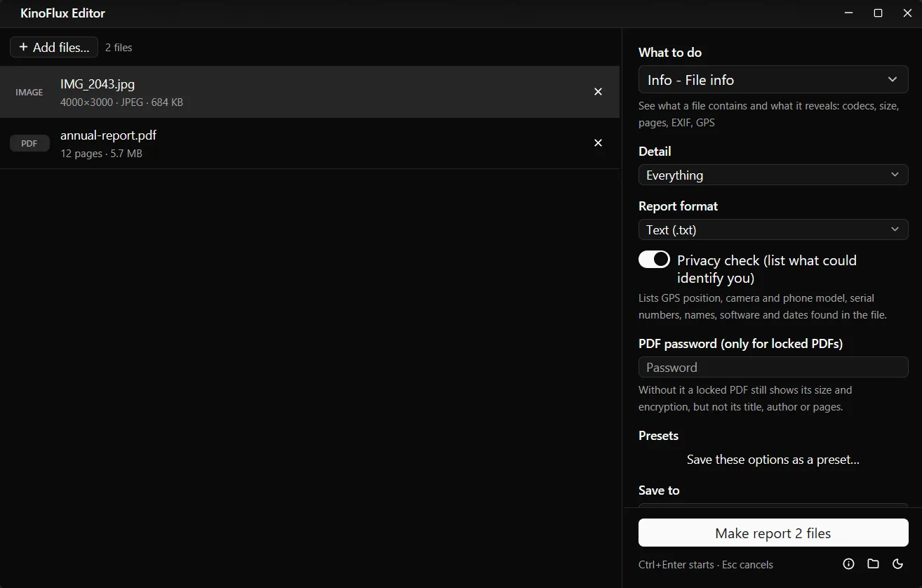The image size is (922, 588).
Task: Click the "KinoFlux Editor" window title
Action: pos(63,13)
